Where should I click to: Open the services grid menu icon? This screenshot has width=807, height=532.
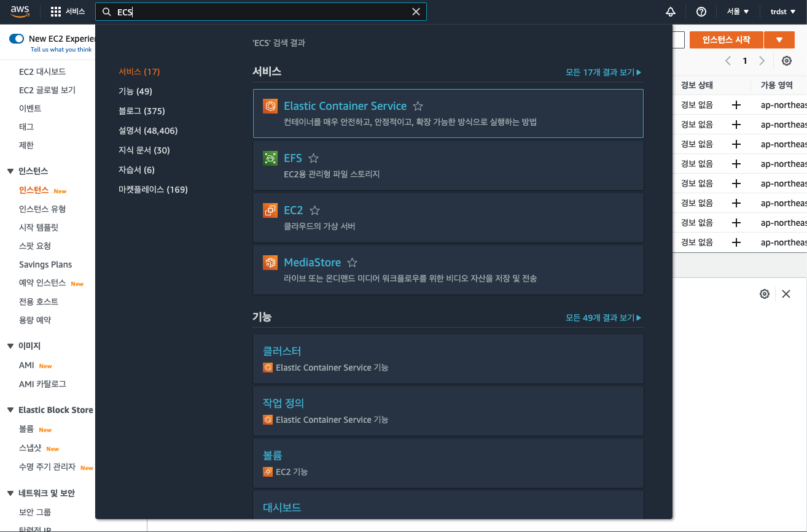pos(56,12)
